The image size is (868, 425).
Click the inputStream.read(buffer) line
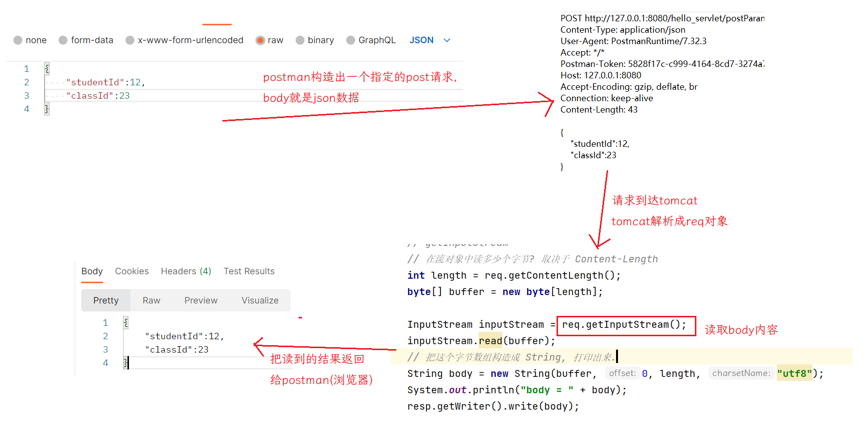pyautogui.click(x=481, y=341)
